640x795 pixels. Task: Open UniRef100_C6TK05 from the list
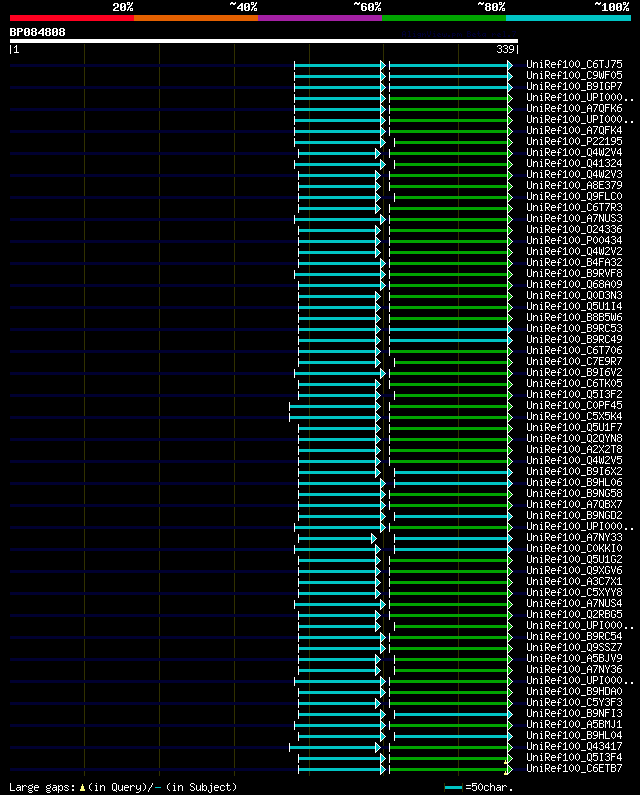click(x=574, y=383)
